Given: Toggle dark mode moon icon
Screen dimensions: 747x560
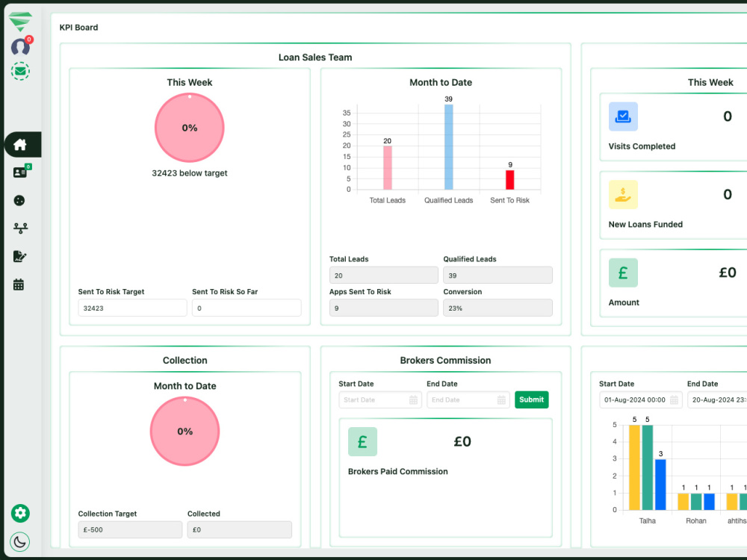Looking at the screenshot, I should click(x=20, y=542).
